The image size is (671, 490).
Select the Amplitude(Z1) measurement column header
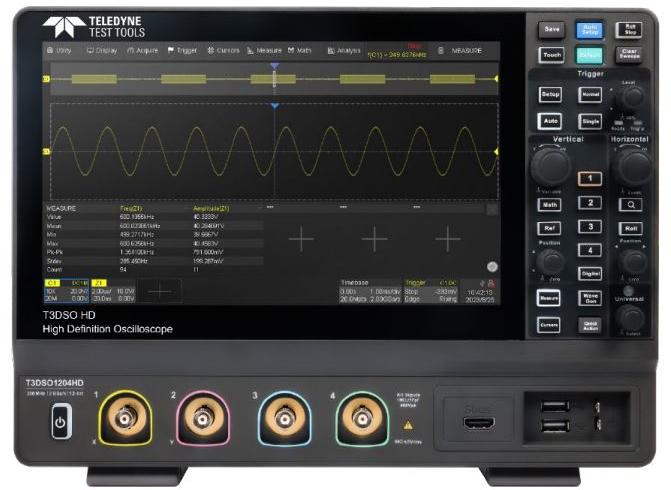pyautogui.click(x=211, y=208)
